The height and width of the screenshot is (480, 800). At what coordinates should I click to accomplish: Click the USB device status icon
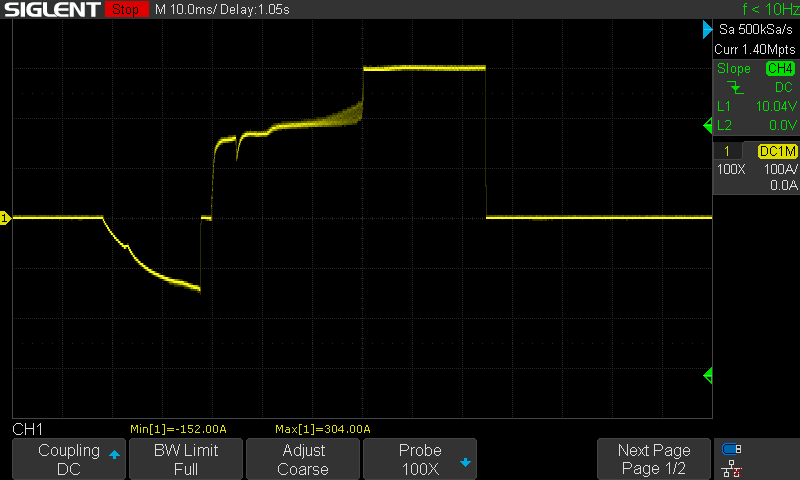coord(732,449)
